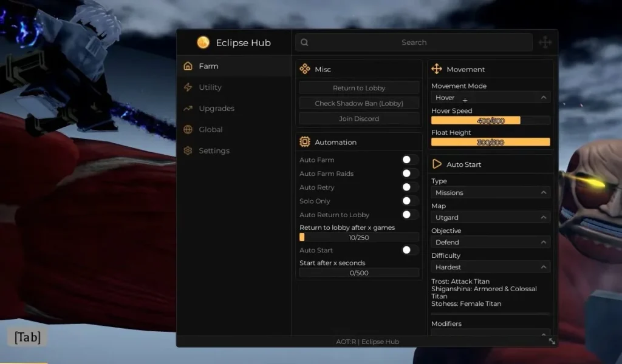Enable the Auto Farm toggle
Screen dimensions: 622x364
tap(410, 160)
